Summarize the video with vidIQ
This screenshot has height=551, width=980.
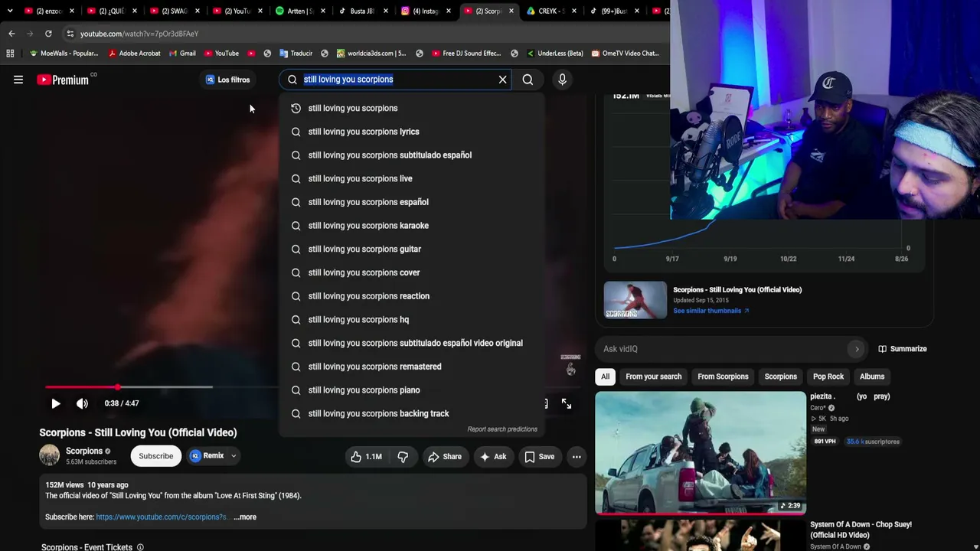(x=903, y=349)
